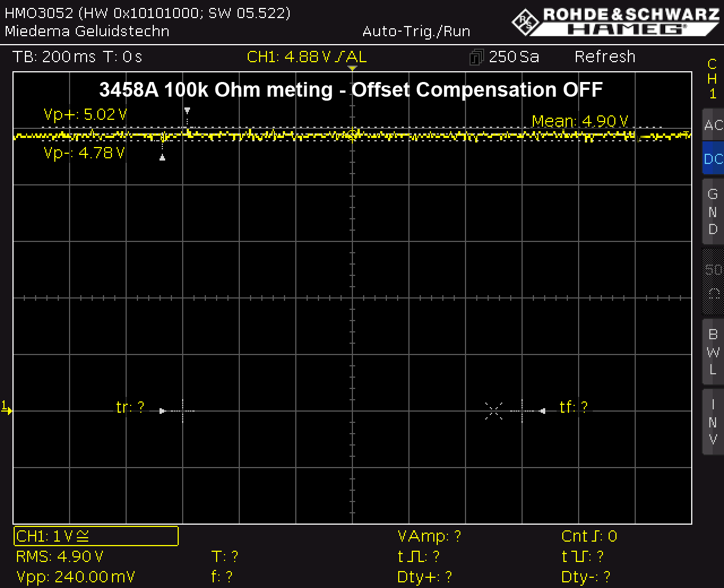Click the T: 0 s trigger time readout
The image size is (724, 588).
click(123, 57)
